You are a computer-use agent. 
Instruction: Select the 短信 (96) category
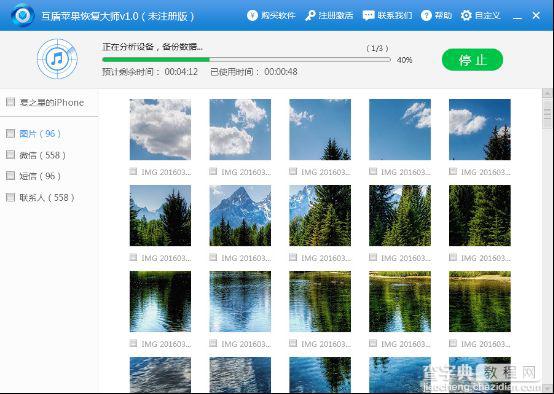pyautogui.click(x=40, y=176)
